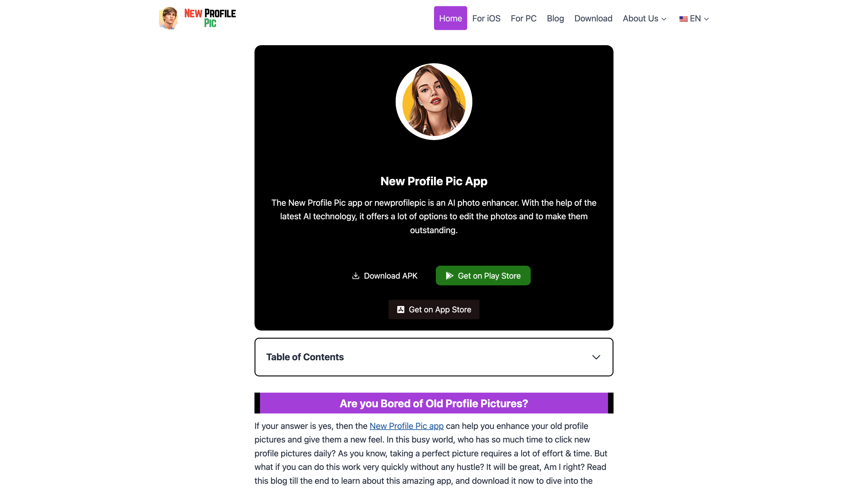
Task: Click the download arrow icon beside Download APK
Action: 356,276
